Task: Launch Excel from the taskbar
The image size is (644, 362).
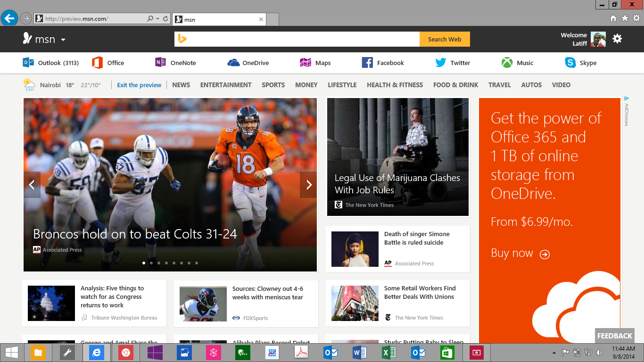Action: [x=388, y=352]
